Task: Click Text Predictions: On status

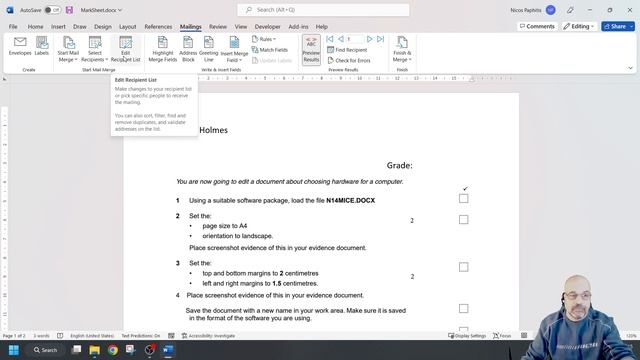Action: click(x=140, y=336)
